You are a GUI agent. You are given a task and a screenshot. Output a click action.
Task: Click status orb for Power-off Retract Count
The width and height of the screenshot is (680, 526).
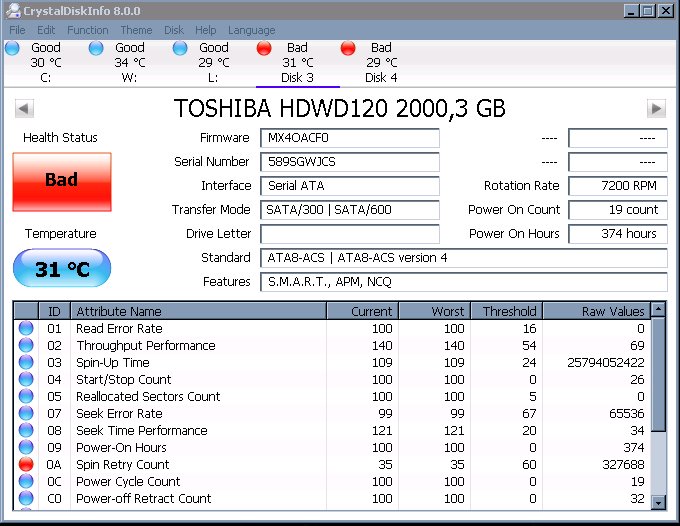[26, 498]
